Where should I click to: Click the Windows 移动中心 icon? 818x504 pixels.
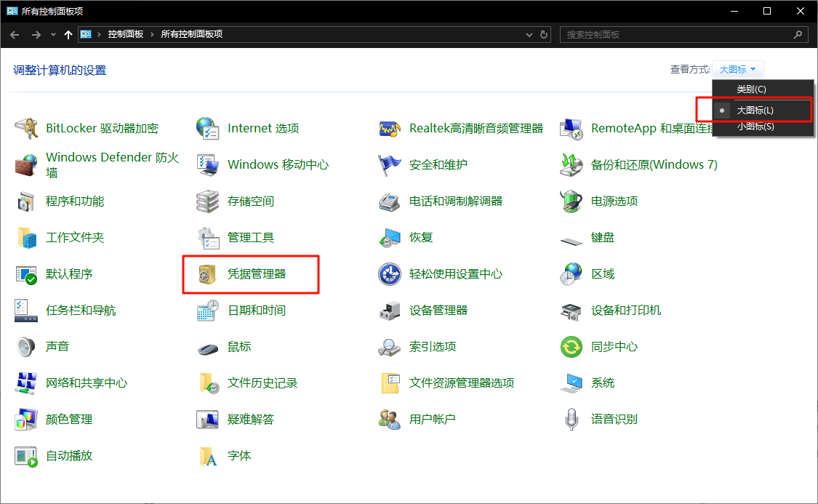point(208,165)
